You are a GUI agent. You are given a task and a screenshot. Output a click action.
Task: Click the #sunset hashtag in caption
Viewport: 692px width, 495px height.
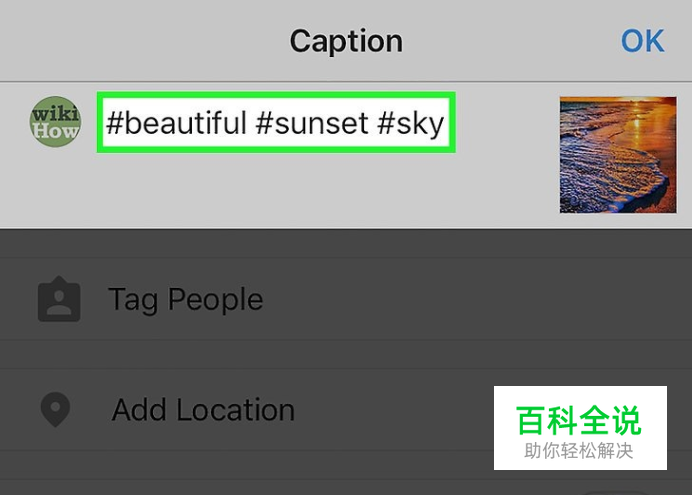coord(311,124)
